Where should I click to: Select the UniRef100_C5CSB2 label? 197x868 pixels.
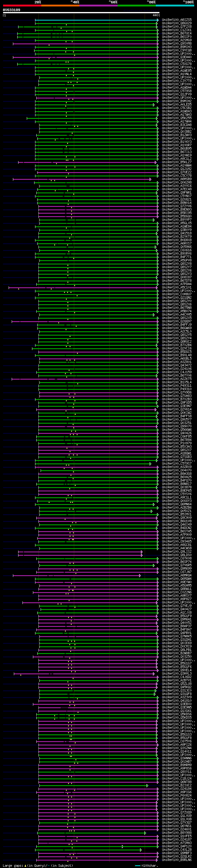[177, 108]
